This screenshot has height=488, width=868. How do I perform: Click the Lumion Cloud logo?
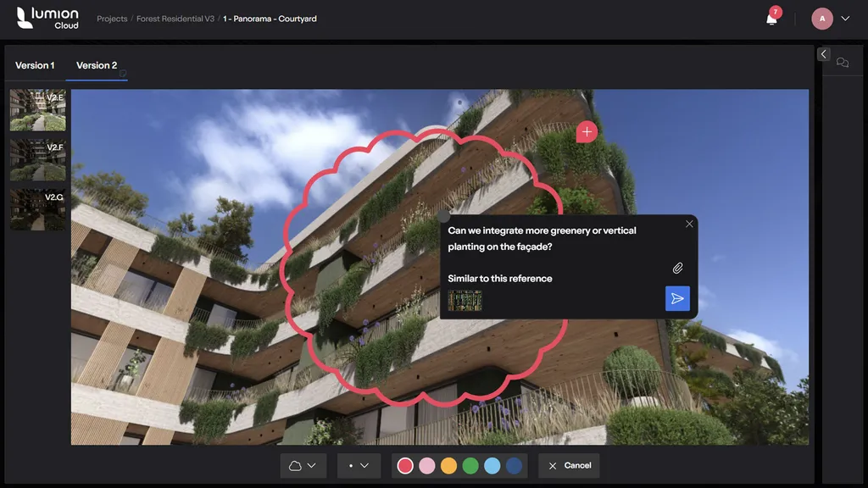point(47,17)
